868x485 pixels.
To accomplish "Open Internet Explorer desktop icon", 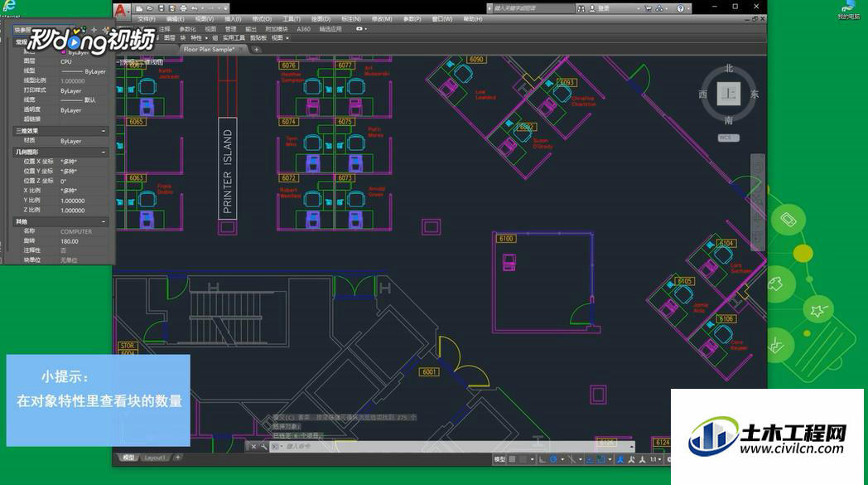I will click(9, 7).
